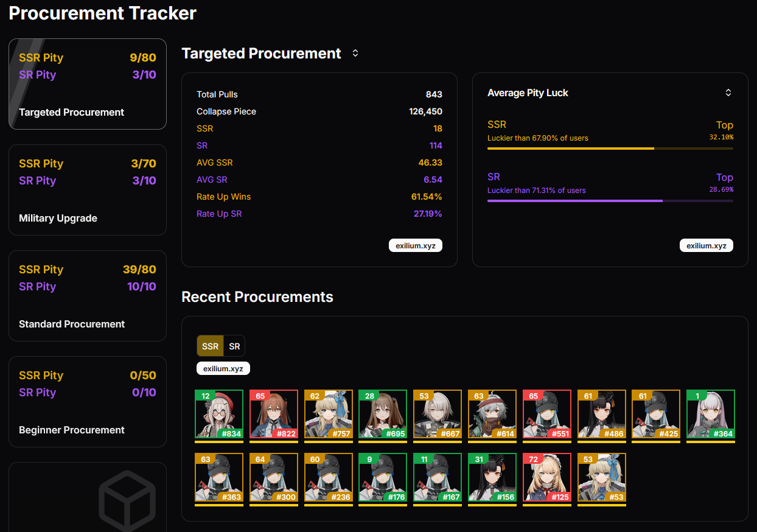Click the Recent Procurements heading
Viewport: 757px width, 532px height.
(257, 297)
